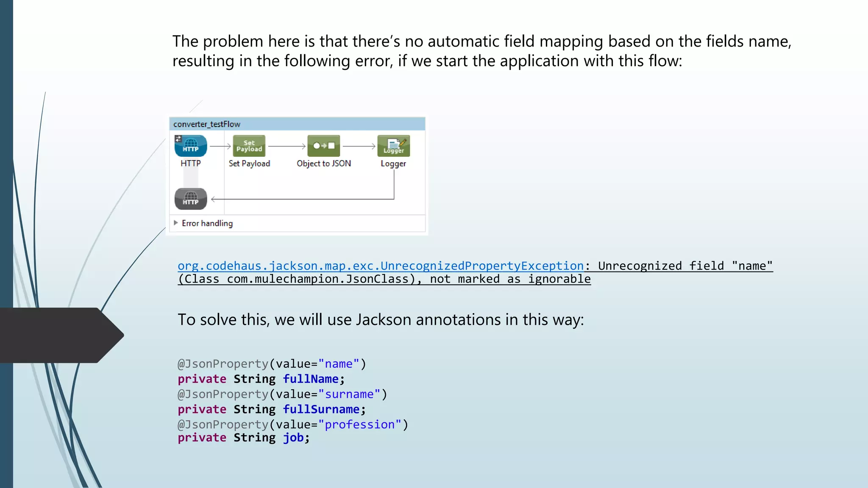Click the "profession" annotation value
868x488 pixels.
coord(360,424)
